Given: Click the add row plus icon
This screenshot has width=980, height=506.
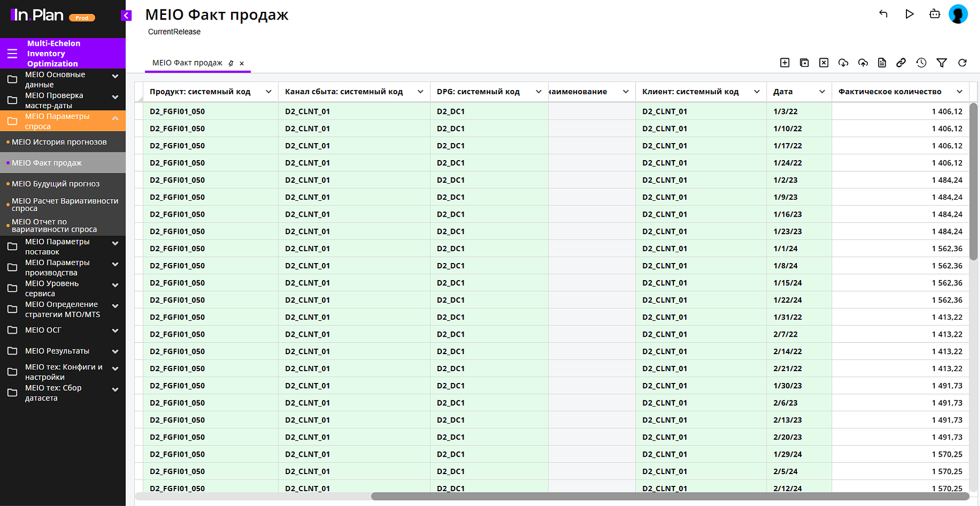Looking at the screenshot, I should click(x=785, y=63).
